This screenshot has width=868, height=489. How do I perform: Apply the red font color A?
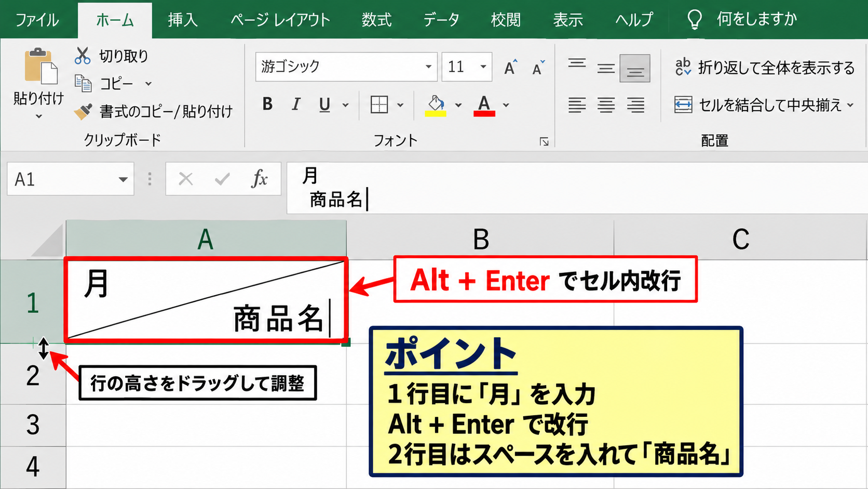484,105
